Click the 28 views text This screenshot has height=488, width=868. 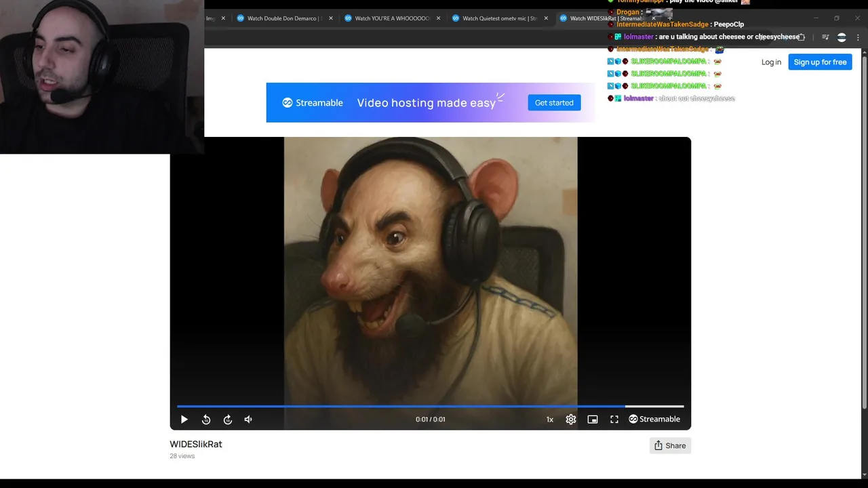click(182, 456)
